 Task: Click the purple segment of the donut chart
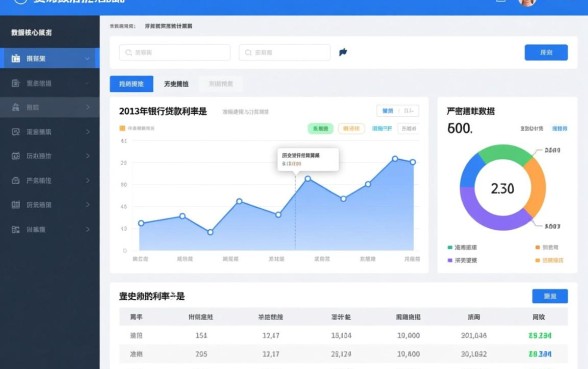click(489, 214)
